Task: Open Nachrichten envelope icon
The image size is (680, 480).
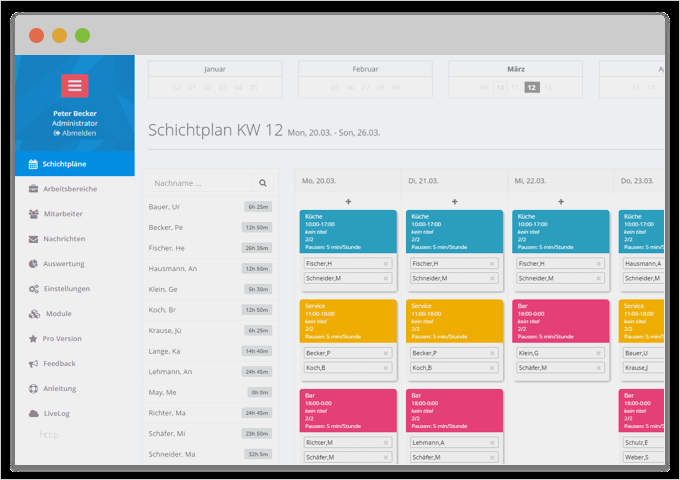Action: coord(33,239)
